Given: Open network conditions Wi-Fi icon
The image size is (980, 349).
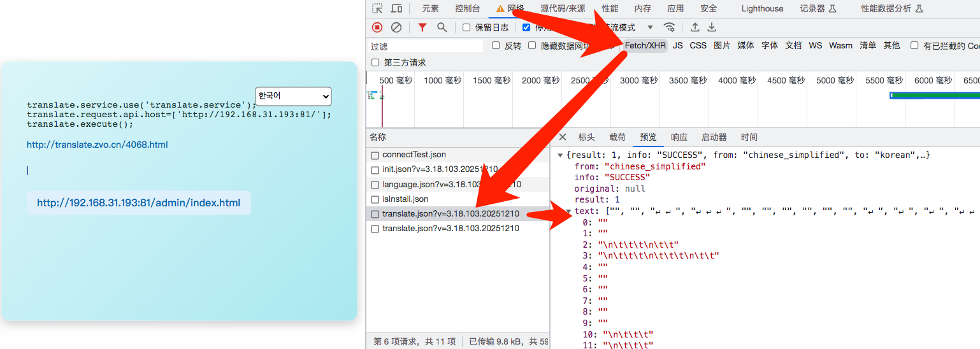Looking at the screenshot, I should (x=669, y=27).
